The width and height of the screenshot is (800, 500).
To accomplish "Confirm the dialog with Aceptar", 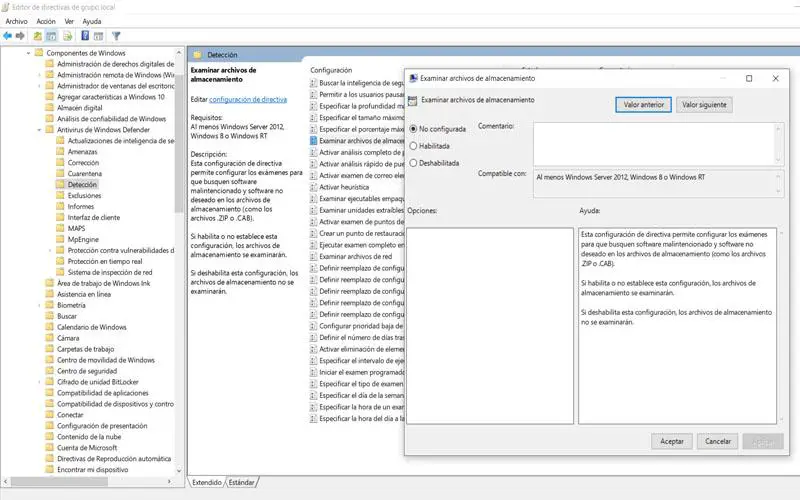I will coord(671,441).
